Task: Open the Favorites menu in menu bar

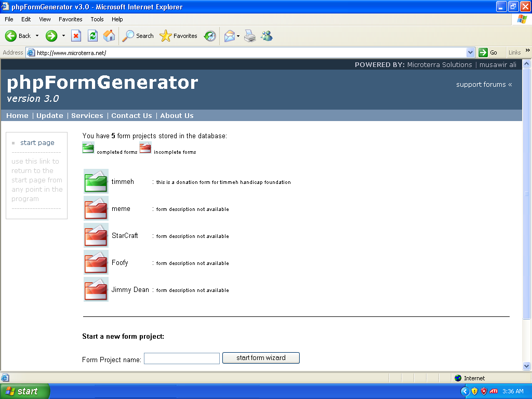Action: point(70,19)
